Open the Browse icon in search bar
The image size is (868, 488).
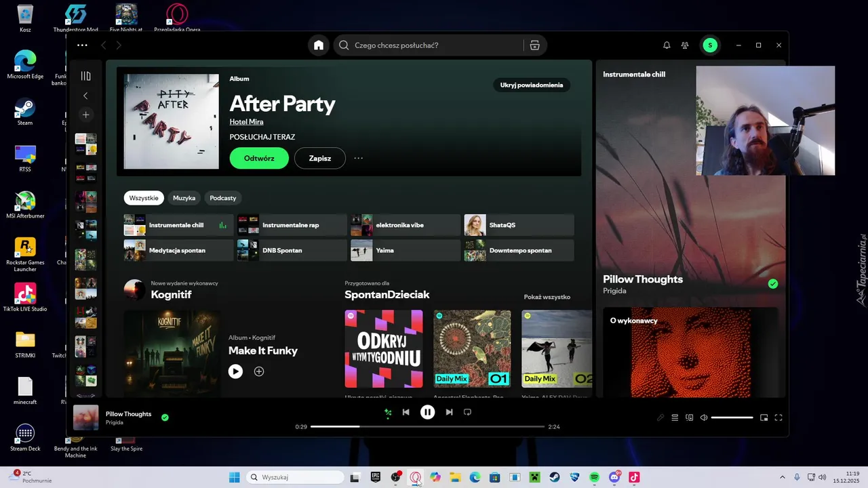pyautogui.click(x=534, y=45)
